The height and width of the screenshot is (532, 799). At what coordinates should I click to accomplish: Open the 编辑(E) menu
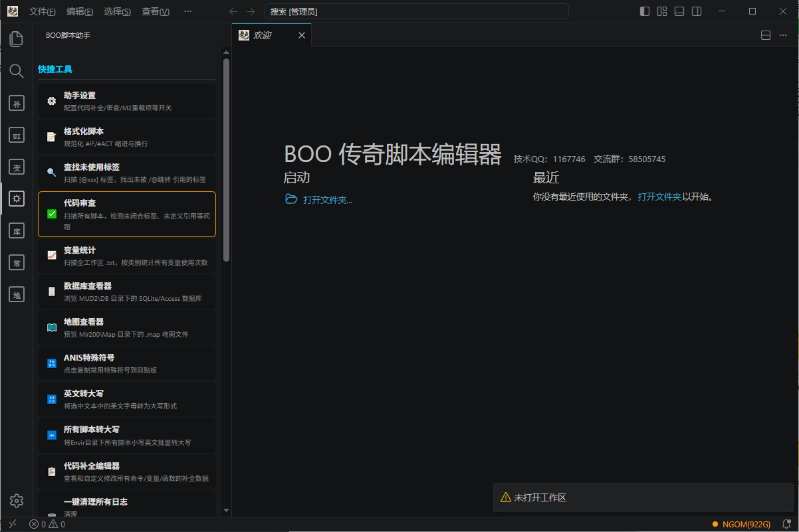[x=80, y=11]
